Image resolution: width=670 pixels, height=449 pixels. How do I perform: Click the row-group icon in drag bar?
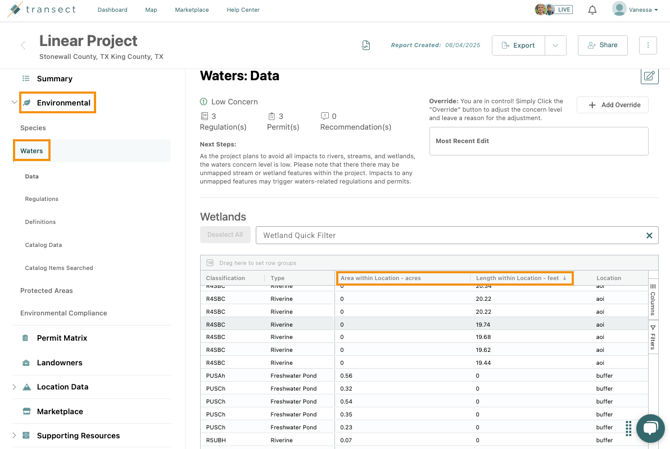(210, 263)
